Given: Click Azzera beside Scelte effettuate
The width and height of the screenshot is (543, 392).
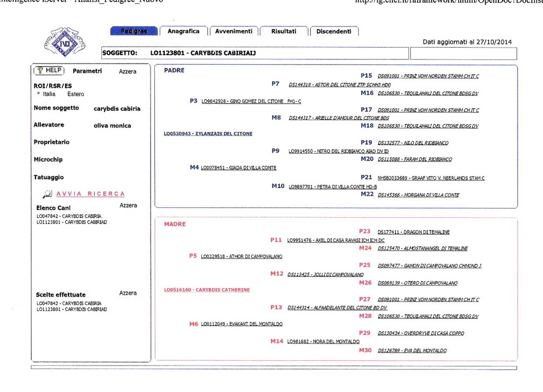Looking at the screenshot, I should tap(128, 293).
